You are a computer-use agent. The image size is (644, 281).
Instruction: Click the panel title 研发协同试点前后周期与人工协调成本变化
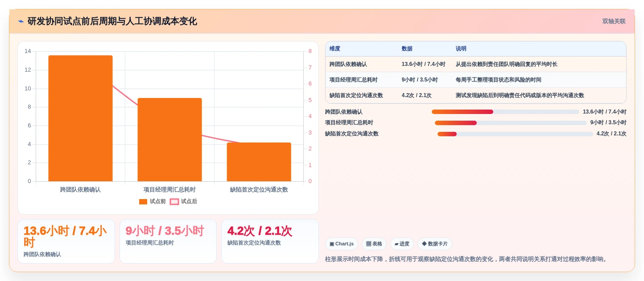112,21
